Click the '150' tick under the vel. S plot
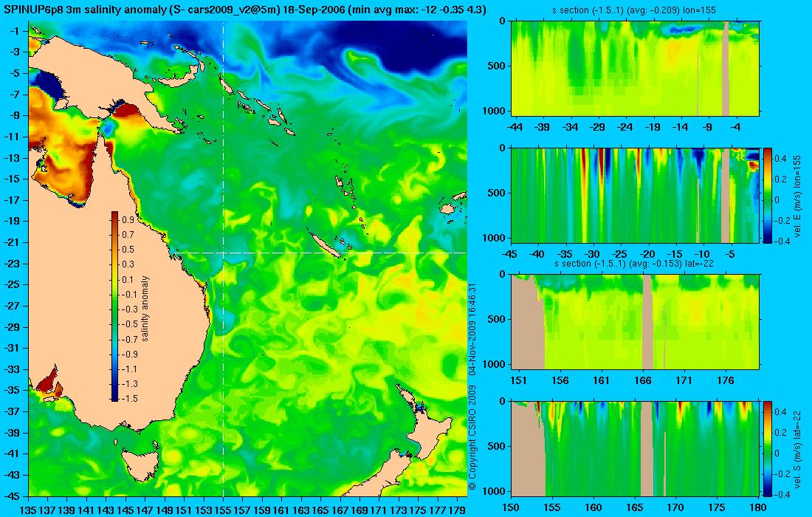 511,507
